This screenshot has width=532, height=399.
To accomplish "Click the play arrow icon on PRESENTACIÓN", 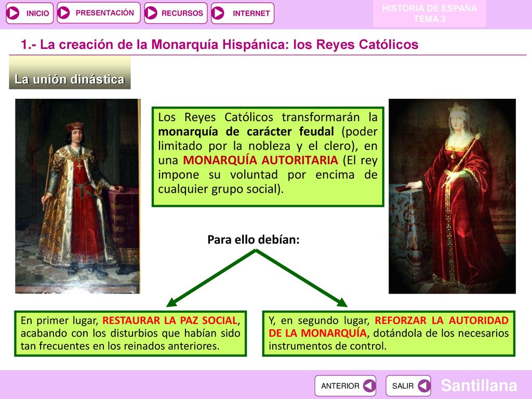I will pyautogui.click(x=63, y=13).
